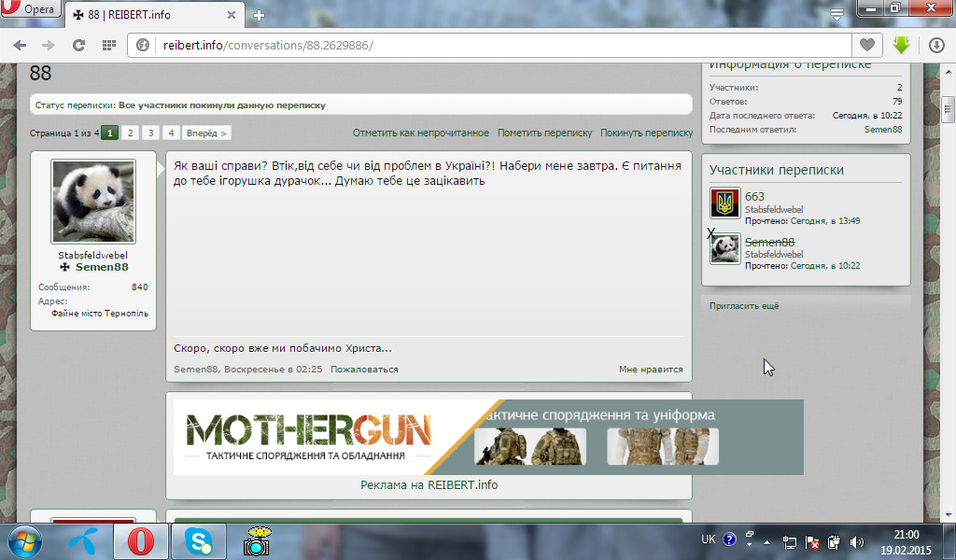Viewport: 956px width, 560px height.
Task: Click the site info badge in address bar
Action: [143, 45]
